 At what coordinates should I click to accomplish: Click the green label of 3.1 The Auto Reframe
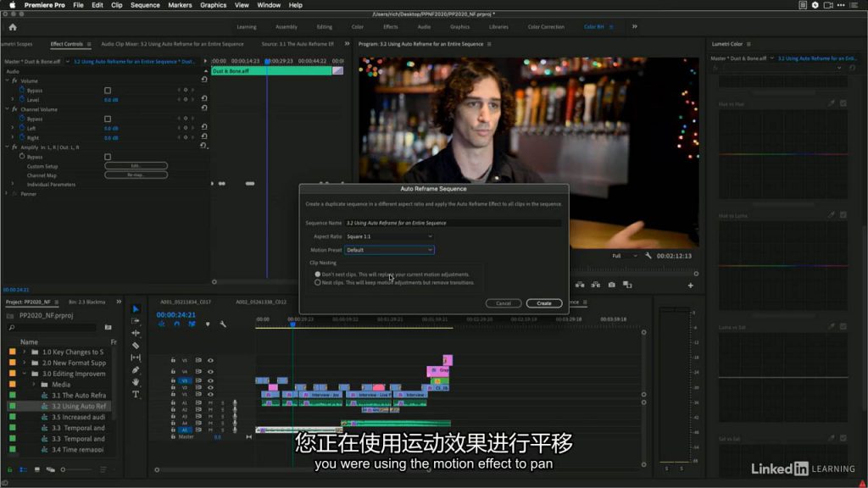pyautogui.click(x=12, y=396)
